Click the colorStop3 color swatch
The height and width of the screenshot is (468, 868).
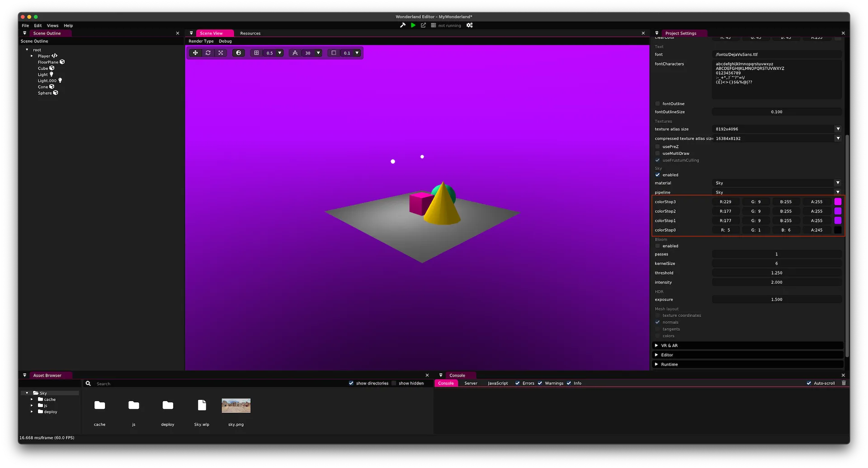[838, 202]
